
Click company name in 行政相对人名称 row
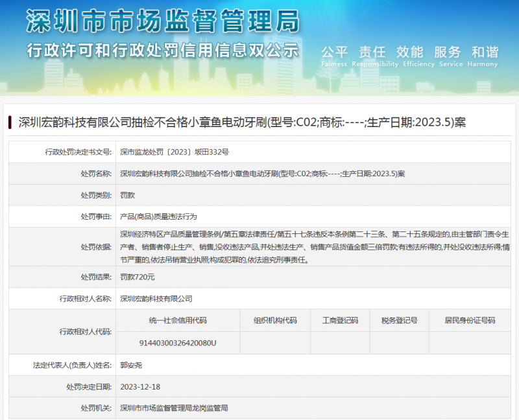(156, 299)
